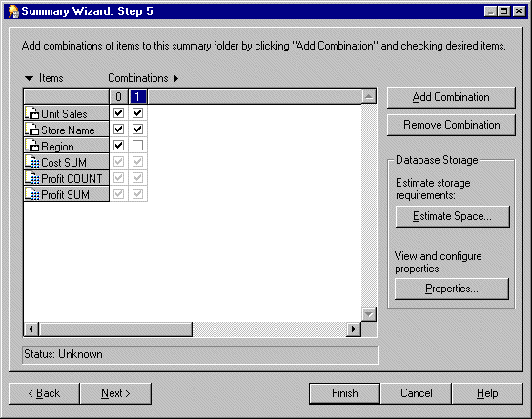Viewport: 532px width, 419px height.
Task: Uncheck Store Name in combination 1
Action: pos(137,130)
